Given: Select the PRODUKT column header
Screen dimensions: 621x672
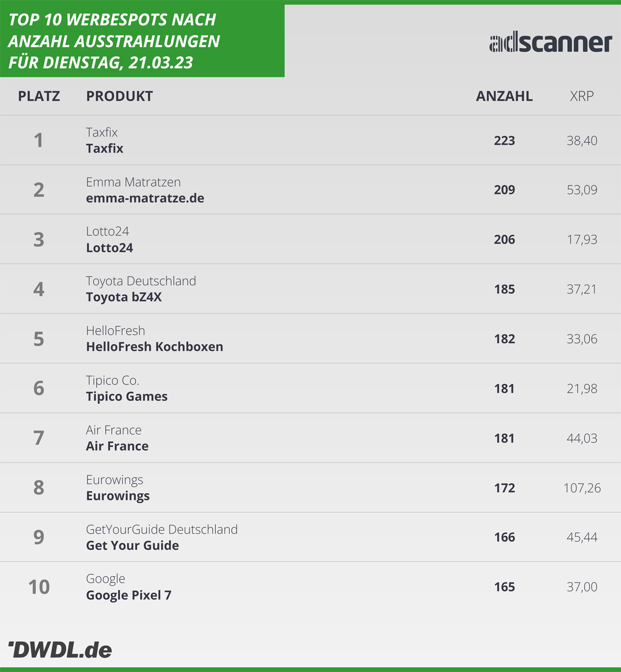Looking at the screenshot, I should [x=120, y=96].
